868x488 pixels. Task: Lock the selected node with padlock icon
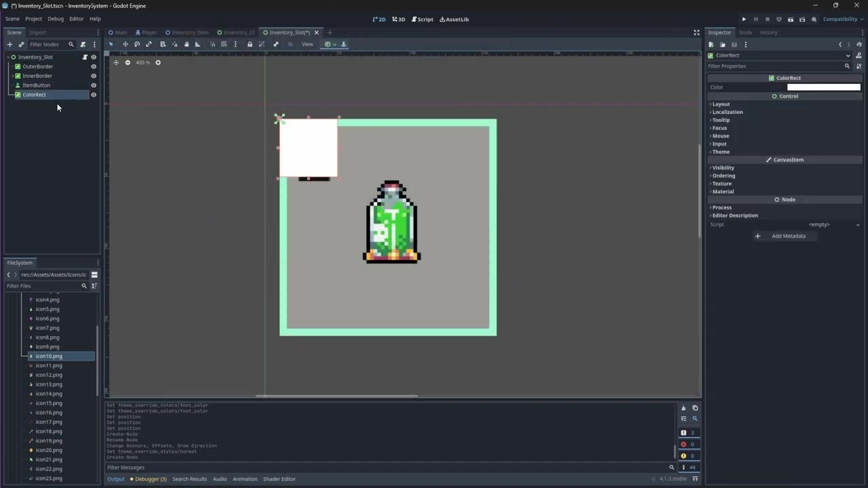point(250,44)
